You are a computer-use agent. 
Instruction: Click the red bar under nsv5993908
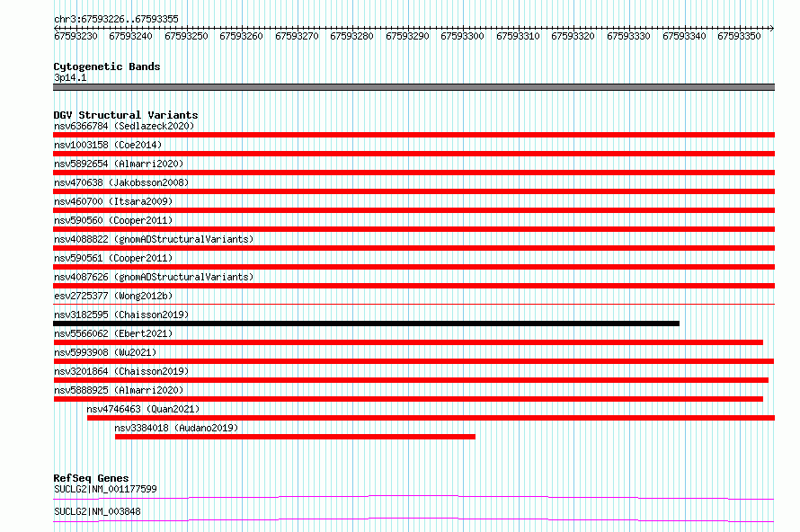pos(413,361)
